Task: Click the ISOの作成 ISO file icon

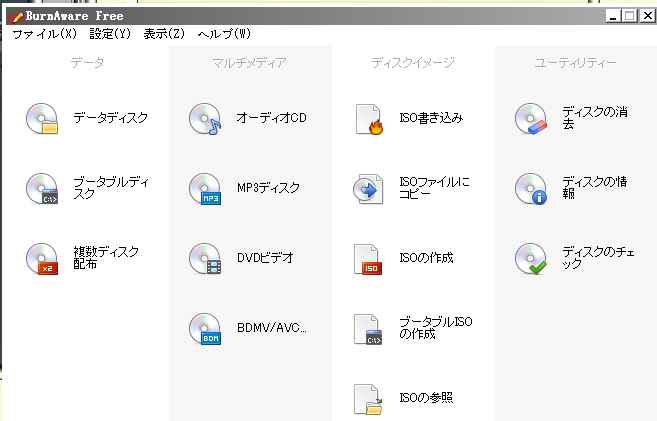Action: click(368, 259)
